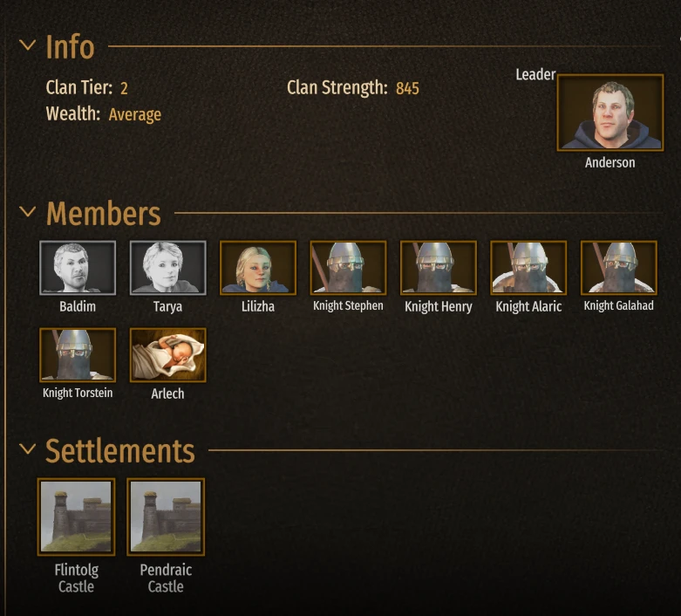Select Tarya's greyed-out portrait
The width and height of the screenshot is (681, 616).
168,268
